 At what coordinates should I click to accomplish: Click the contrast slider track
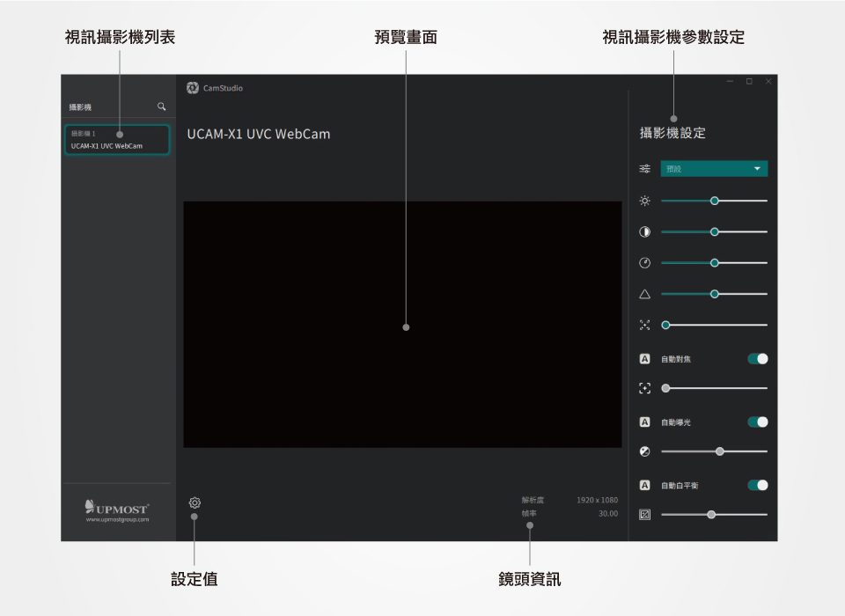pos(714,231)
